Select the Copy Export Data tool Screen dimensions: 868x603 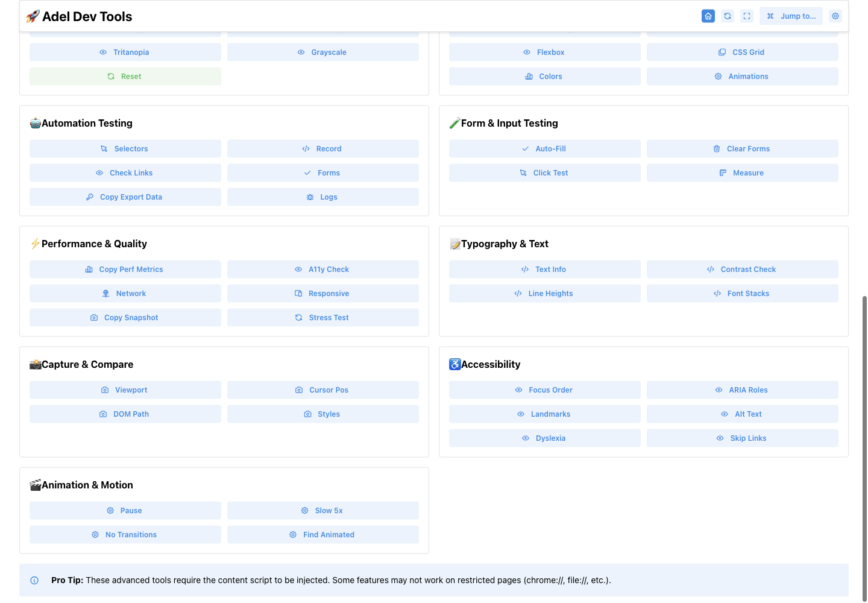click(125, 197)
